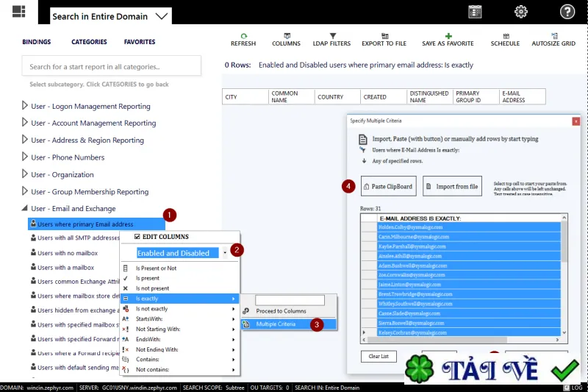Open the help question mark icon
Screen dimensions: 588x392
(567, 12)
